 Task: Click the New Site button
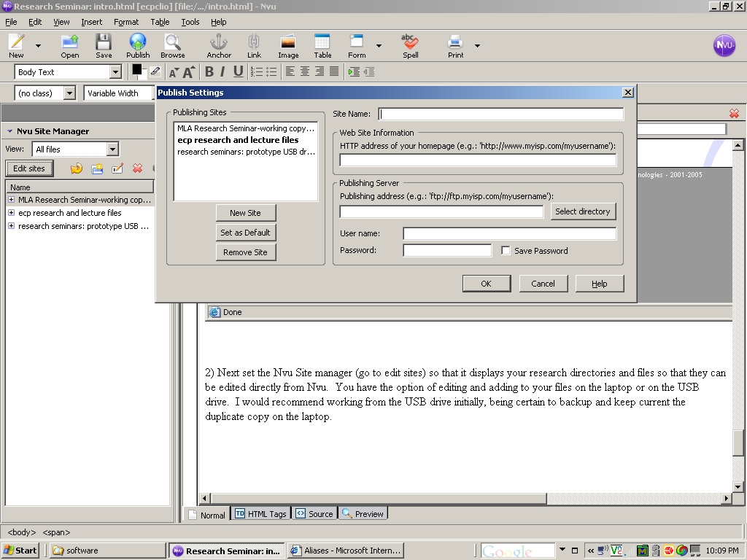tap(245, 213)
